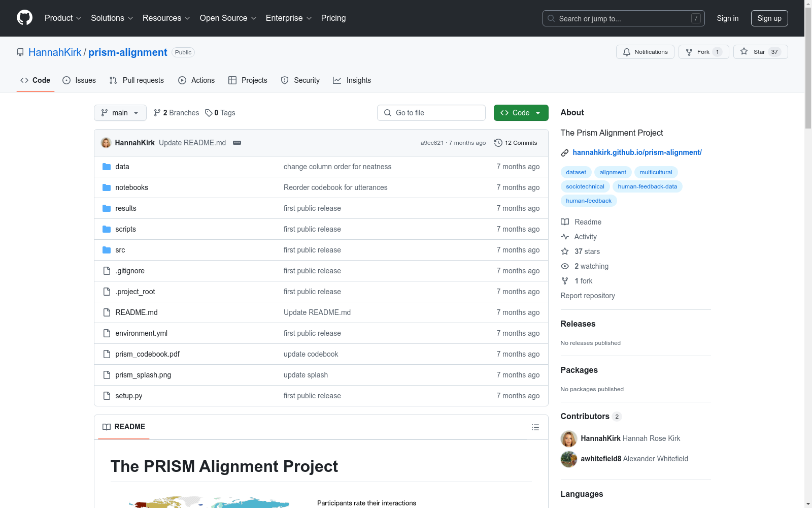Click the .project_root file icon
This screenshot has height=508, width=812.
(x=107, y=292)
